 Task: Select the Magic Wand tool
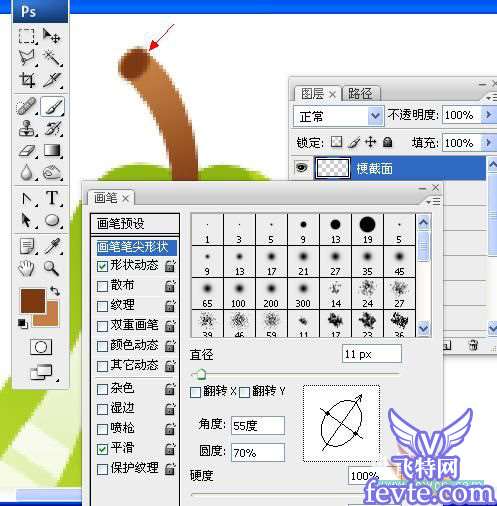pos(52,58)
